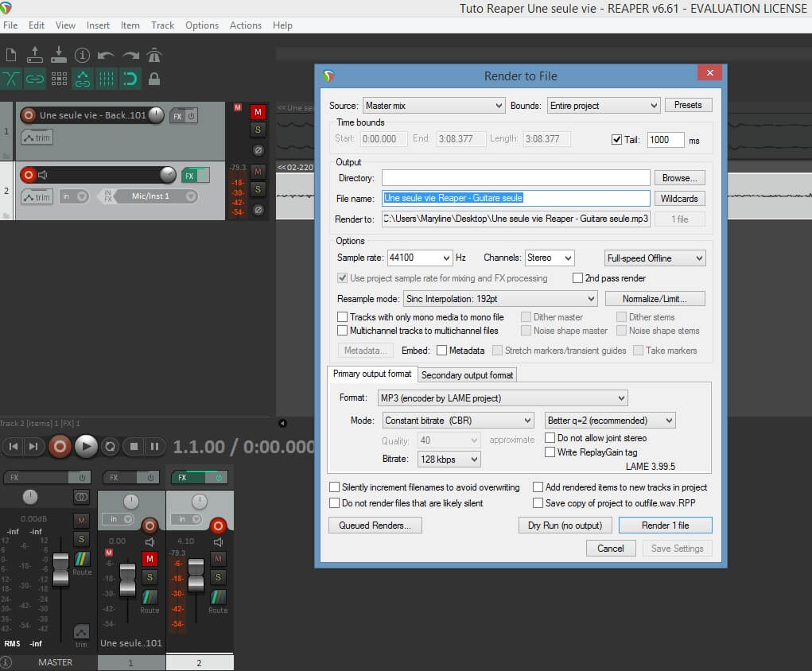Viewport: 812px width, 671px height.
Task: Click track 1 phase invert icon
Action: coord(258,150)
